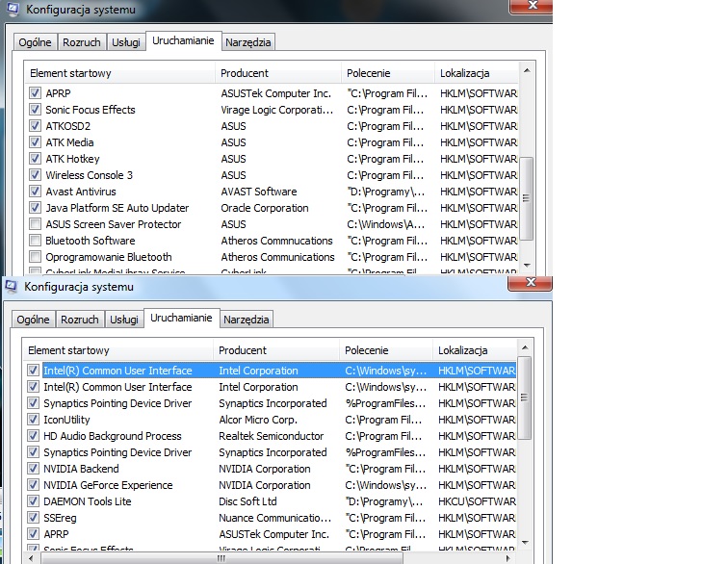
Task: Sort by Producent column in the lower window
Action: [276, 350]
